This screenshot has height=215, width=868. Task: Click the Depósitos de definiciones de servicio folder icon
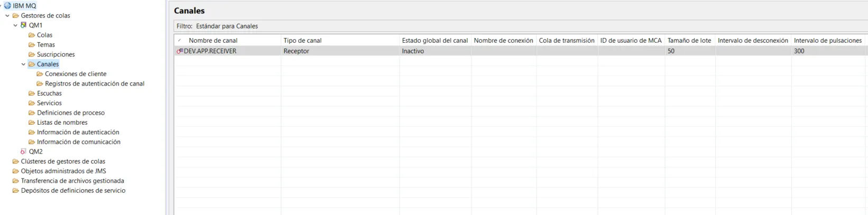[x=16, y=191]
